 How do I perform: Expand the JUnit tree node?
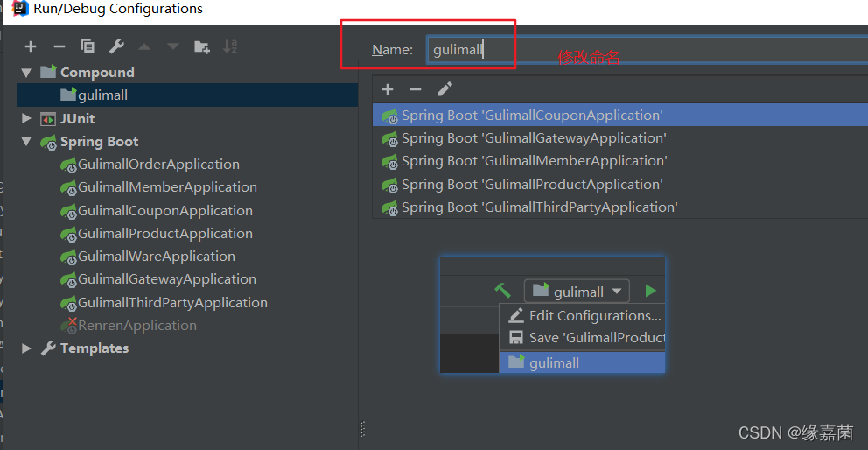26,118
